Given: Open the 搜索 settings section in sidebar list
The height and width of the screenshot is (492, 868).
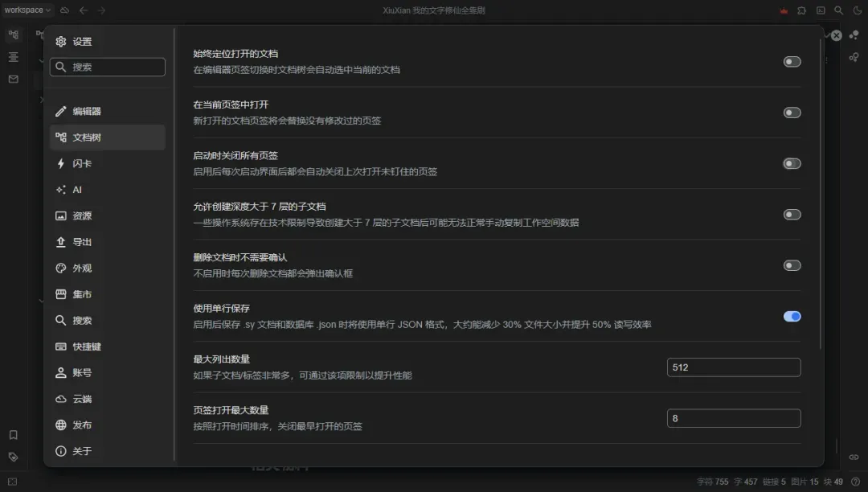Looking at the screenshot, I should click(108, 321).
